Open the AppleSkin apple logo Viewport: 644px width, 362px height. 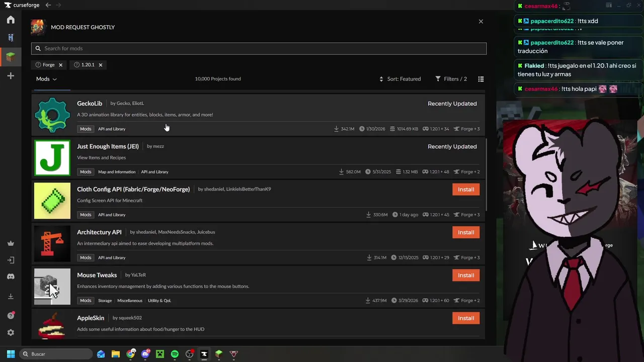coord(52,325)
